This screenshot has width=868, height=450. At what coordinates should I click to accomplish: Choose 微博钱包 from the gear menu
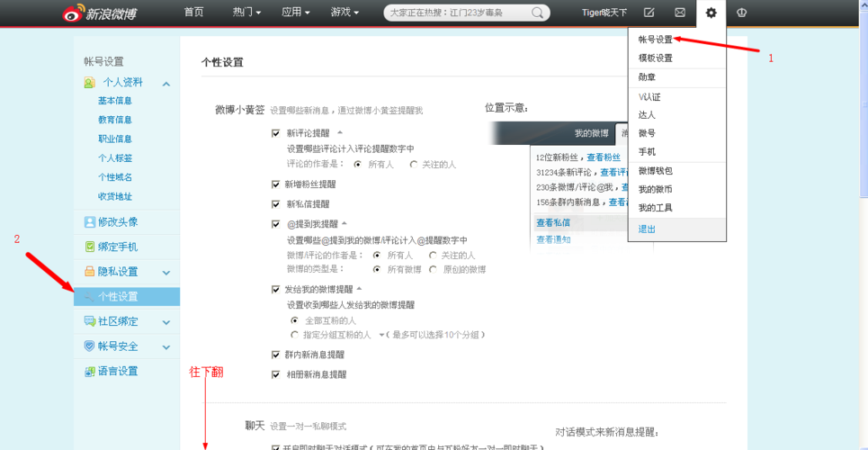tap(656, 171)
